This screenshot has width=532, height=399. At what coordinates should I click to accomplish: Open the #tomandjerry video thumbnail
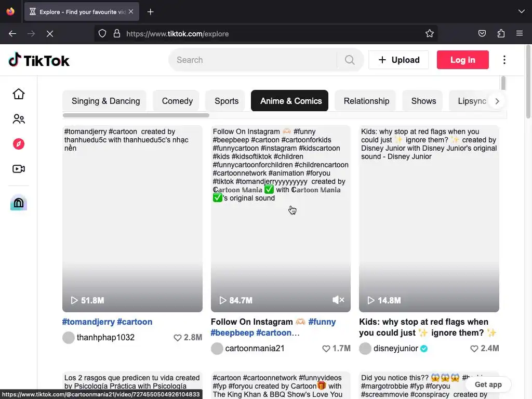(132, 219)
